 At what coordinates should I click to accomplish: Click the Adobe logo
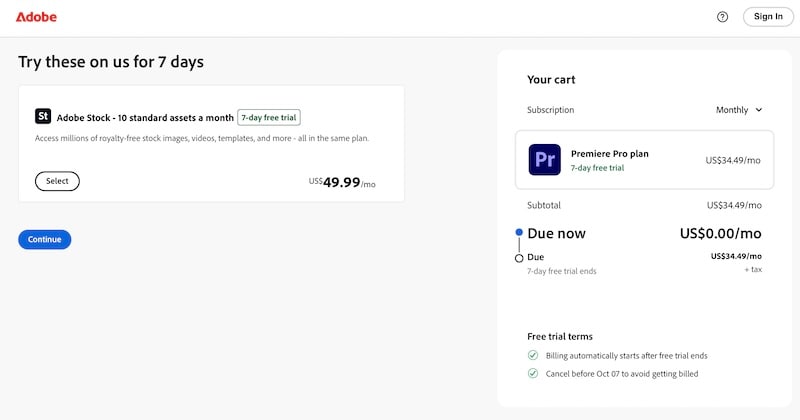(37, 17)
